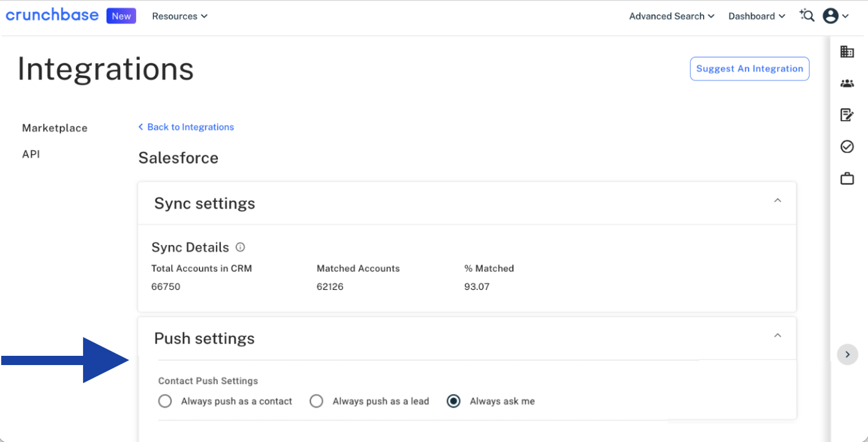Click the Matched Accounts value 62126
This screenshot has height=442, width=868.
pos(330,287)
